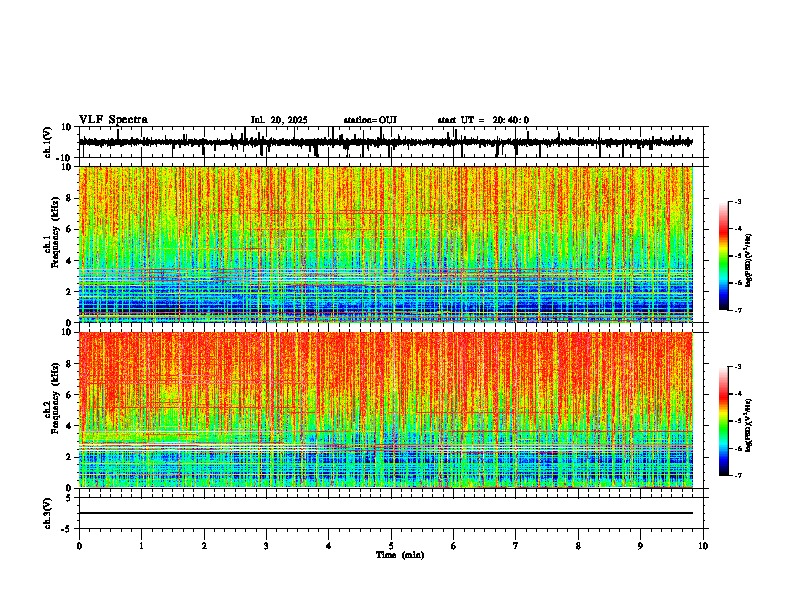Click time axis tick label "5"

pos(391,546)
